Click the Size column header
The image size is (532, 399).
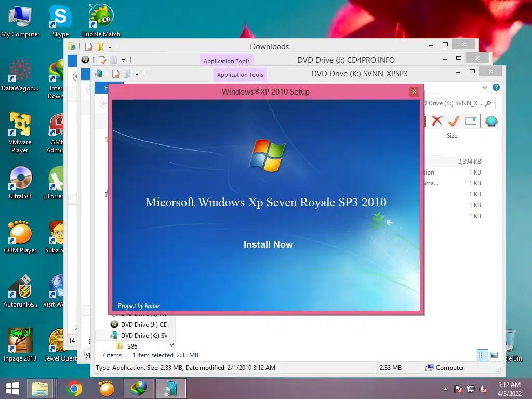coord(451,136)
